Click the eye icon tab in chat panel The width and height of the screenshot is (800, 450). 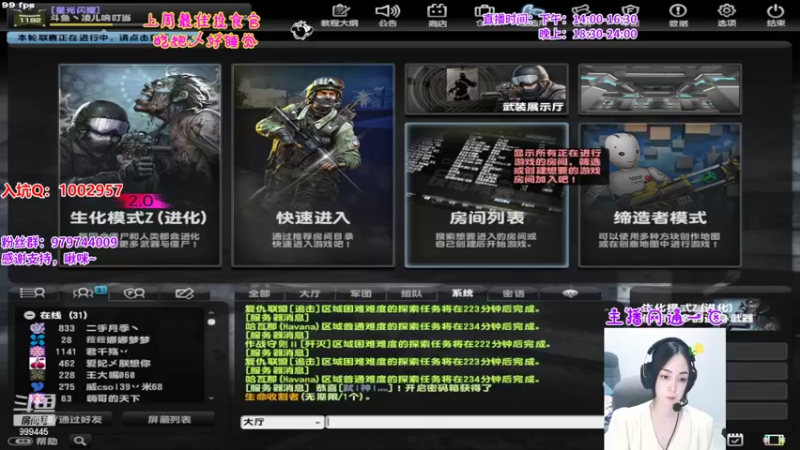[570, 293]
